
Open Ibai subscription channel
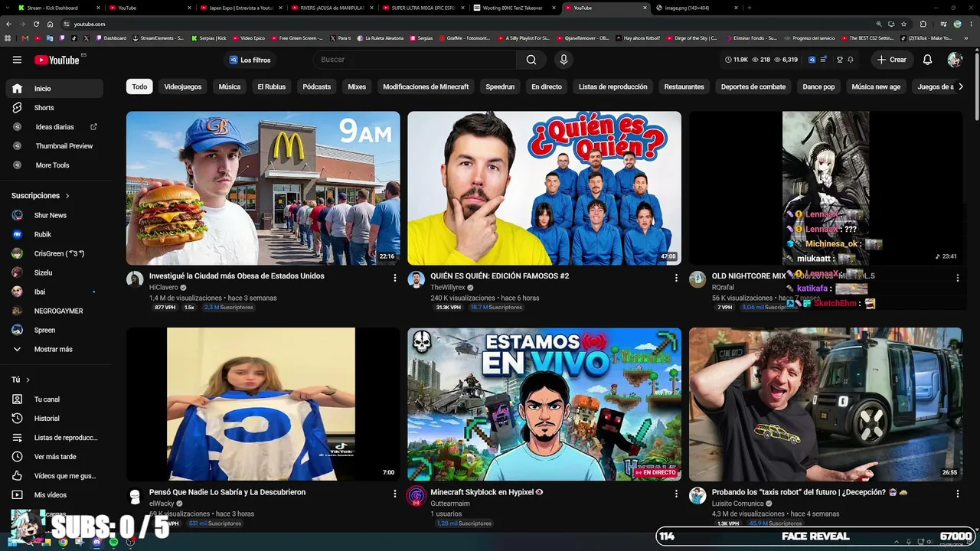click(x=53, y=292)
